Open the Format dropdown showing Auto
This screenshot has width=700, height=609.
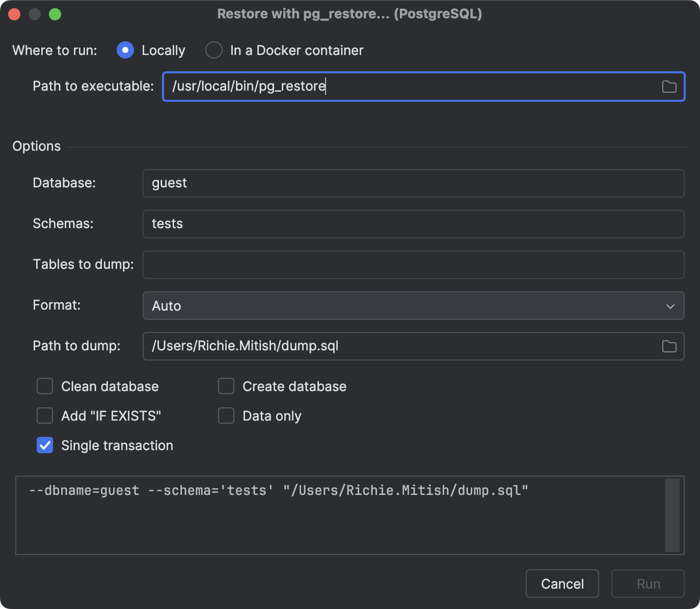(414, 306)
